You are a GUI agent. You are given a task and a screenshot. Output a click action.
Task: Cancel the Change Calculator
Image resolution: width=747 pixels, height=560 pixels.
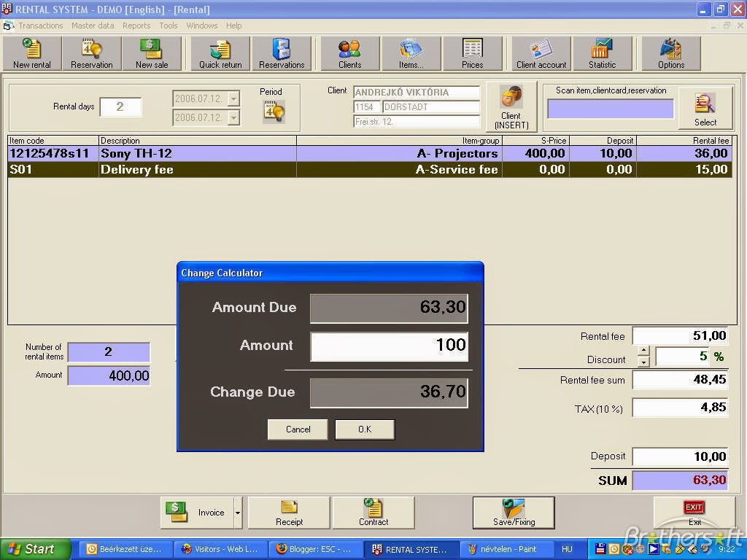point(297,429)
